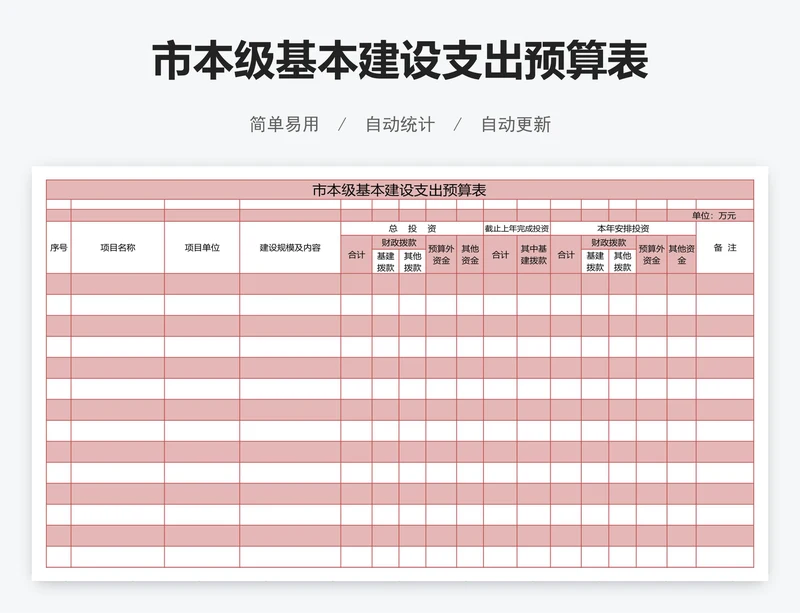Click the table title row 市本级基本建设支出预算表
The image size is (800, 613).
(399, 190)
